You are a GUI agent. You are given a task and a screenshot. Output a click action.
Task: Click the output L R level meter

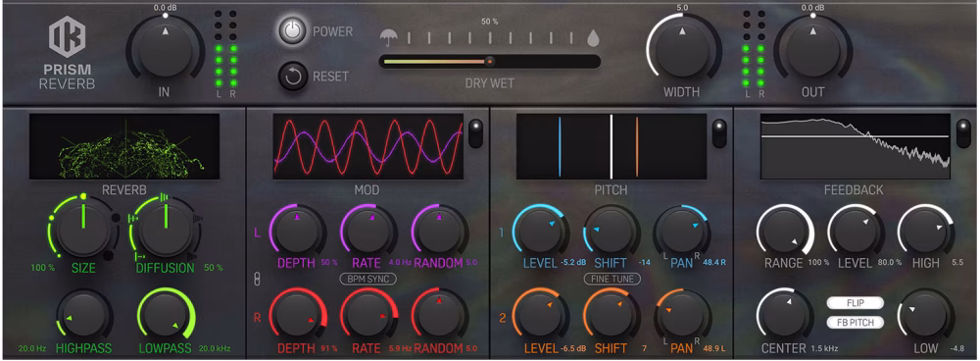[754, 55]
